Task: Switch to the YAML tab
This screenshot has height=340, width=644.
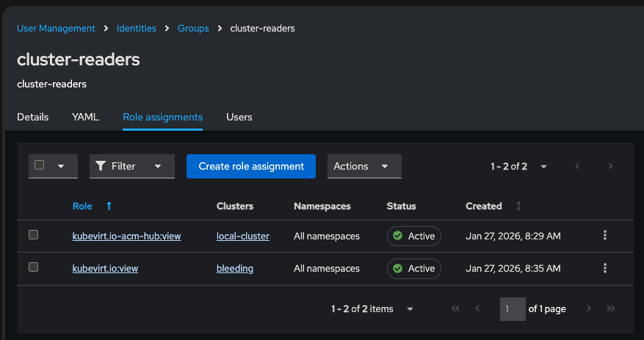Action: point(85,117)
